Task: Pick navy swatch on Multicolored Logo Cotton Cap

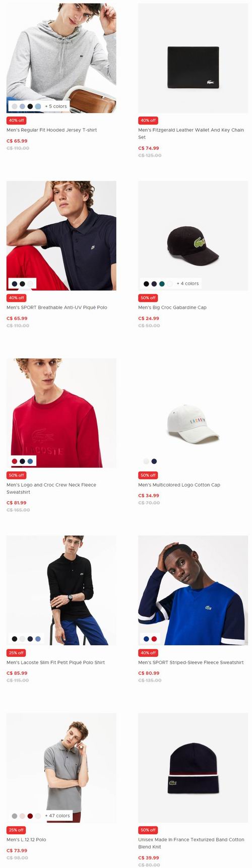Action: pyautogui.click(x=154, y=461)
